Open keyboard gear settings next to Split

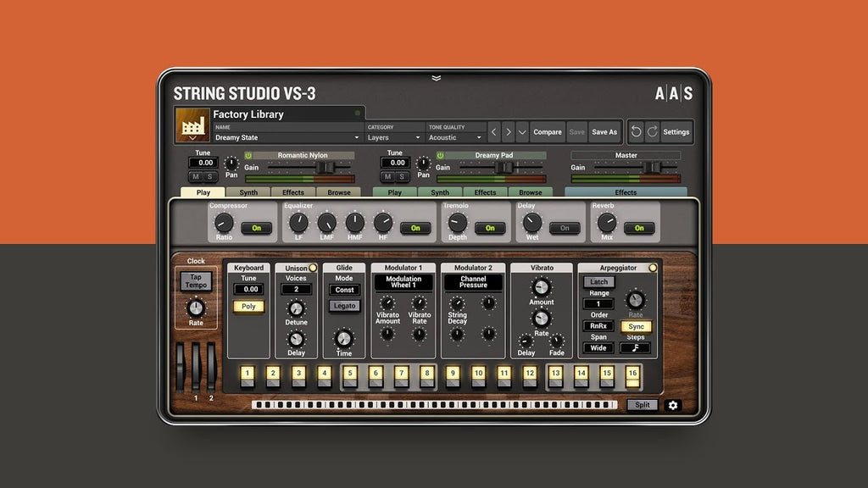coord(673,405)
